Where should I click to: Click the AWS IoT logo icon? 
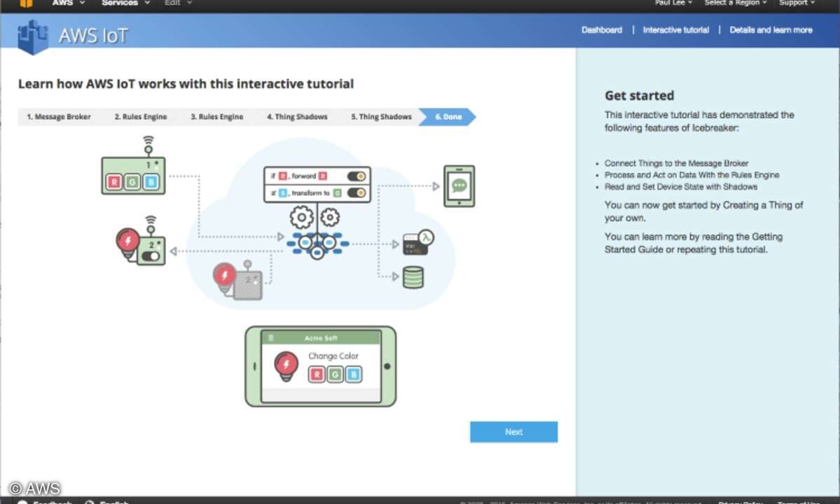coord(33,36)
